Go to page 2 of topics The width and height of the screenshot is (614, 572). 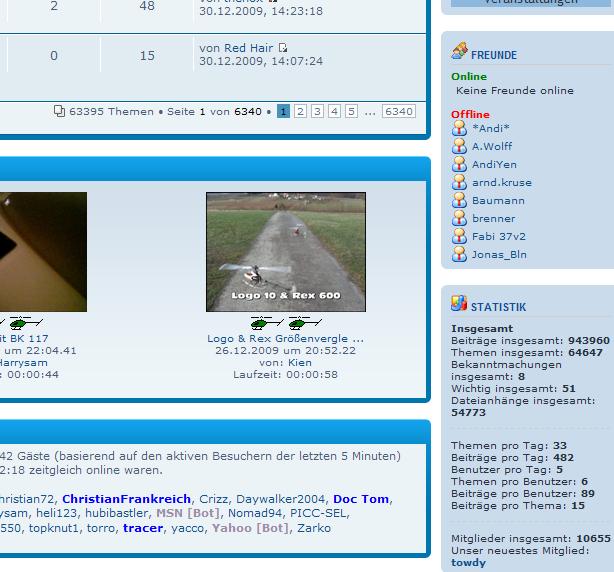[300, 111]
